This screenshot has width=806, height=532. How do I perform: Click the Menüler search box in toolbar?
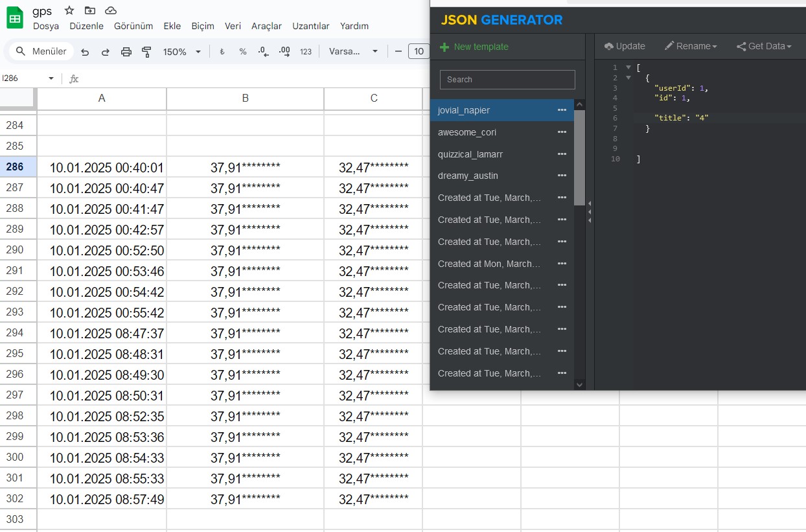click(41, 51)
